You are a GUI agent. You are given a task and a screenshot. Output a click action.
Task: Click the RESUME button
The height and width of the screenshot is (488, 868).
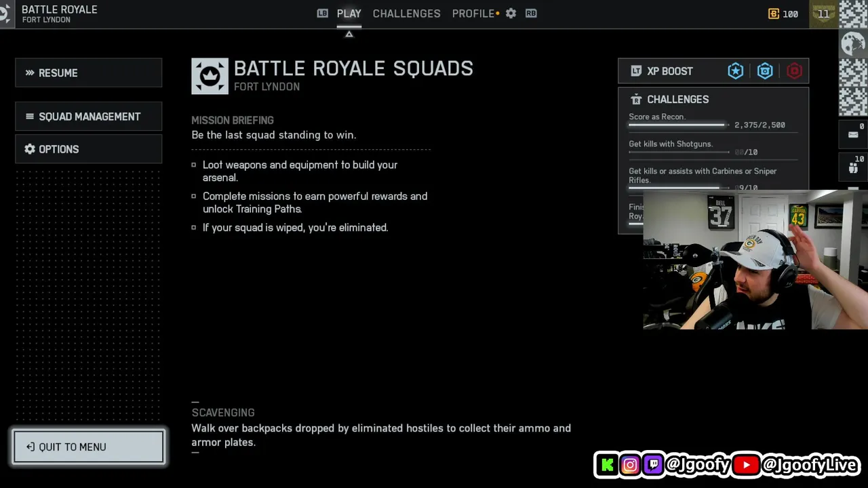coord(88,73)
